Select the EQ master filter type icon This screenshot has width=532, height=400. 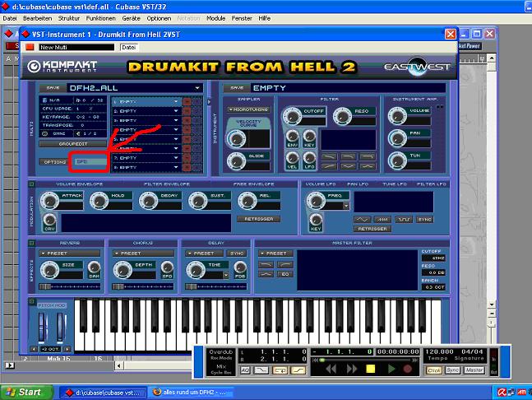click(284, 274)
